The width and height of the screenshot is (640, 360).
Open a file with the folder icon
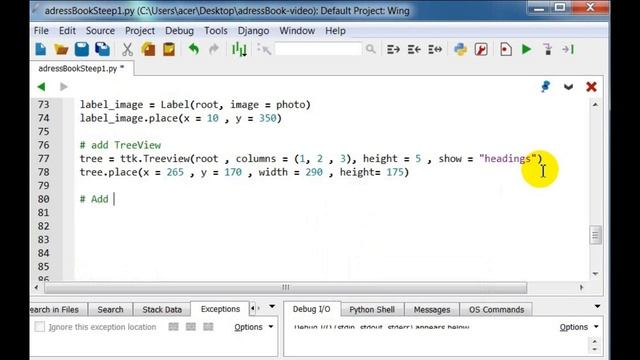point(61,49)
